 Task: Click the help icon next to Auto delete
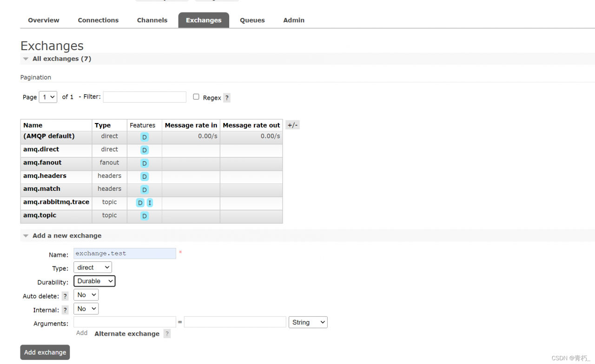coord(65,296)
